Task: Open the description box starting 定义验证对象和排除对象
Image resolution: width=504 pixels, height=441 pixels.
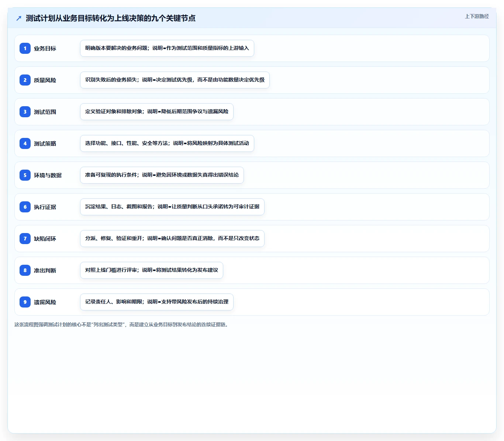Action: 157,112
